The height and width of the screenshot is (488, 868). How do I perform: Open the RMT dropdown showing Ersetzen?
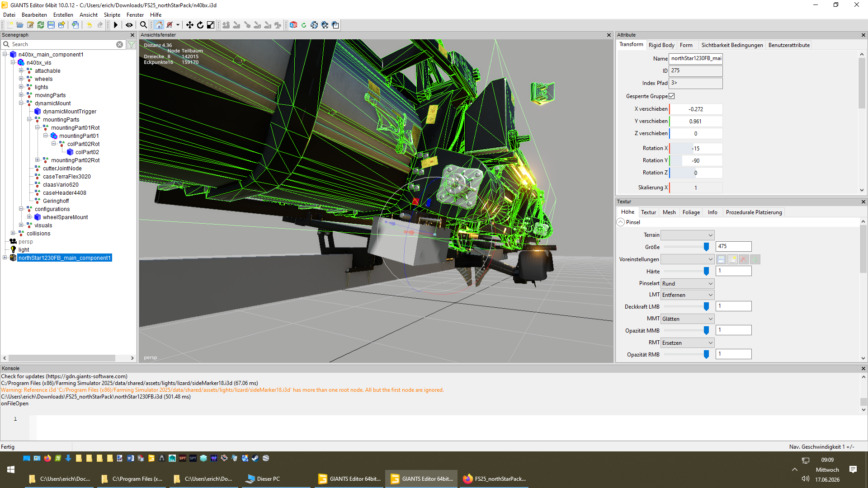pyautogui.click(x=687, y=343)
